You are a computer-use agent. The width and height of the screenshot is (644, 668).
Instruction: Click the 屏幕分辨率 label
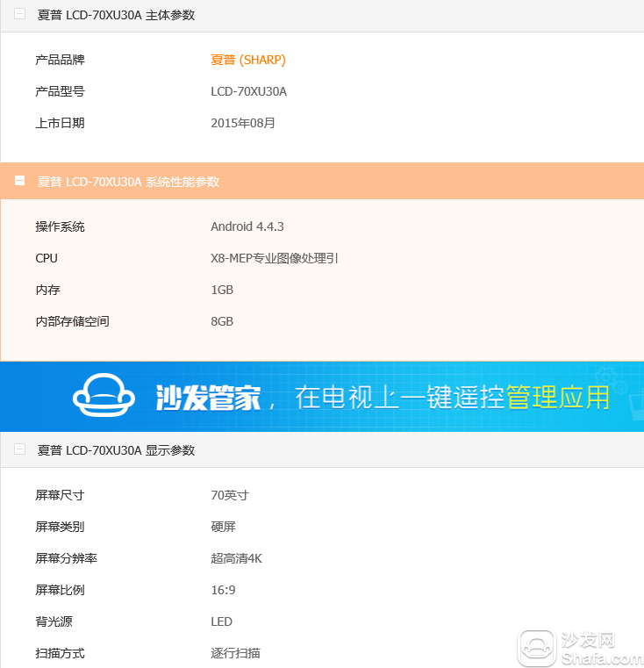(x=66, y=558)
